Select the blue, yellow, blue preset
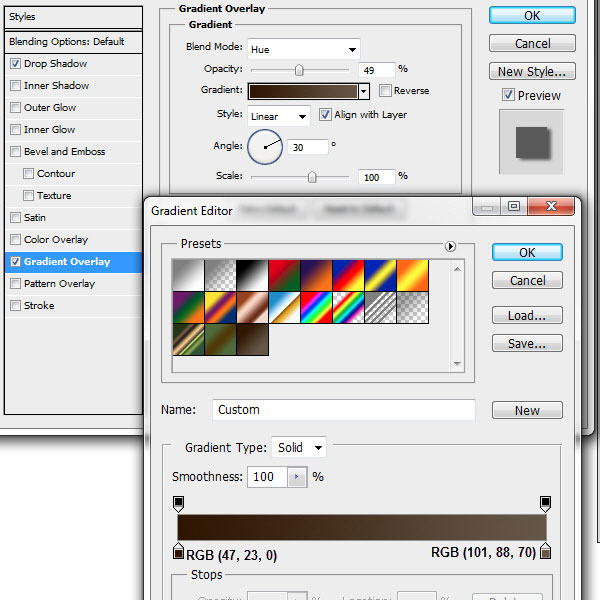The width and height of the screenshot is (600, 600). (x=380, y=275)
